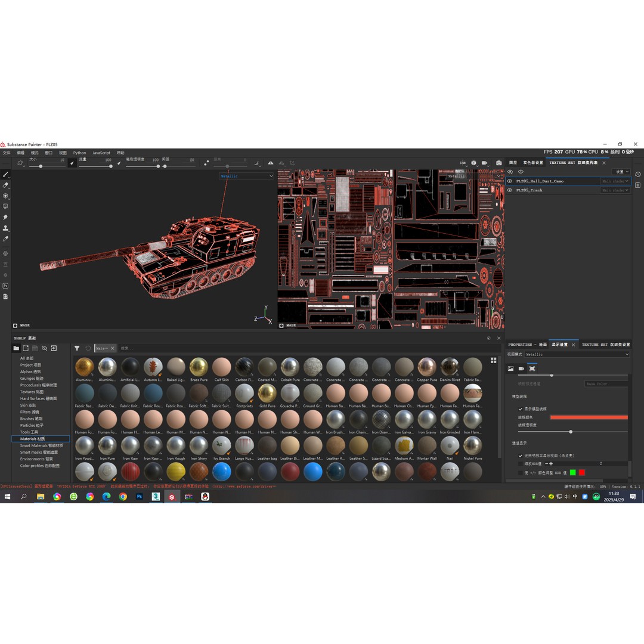
Task: Open the Metallic dropdown in 2D viewport
Action: point(475,176)
